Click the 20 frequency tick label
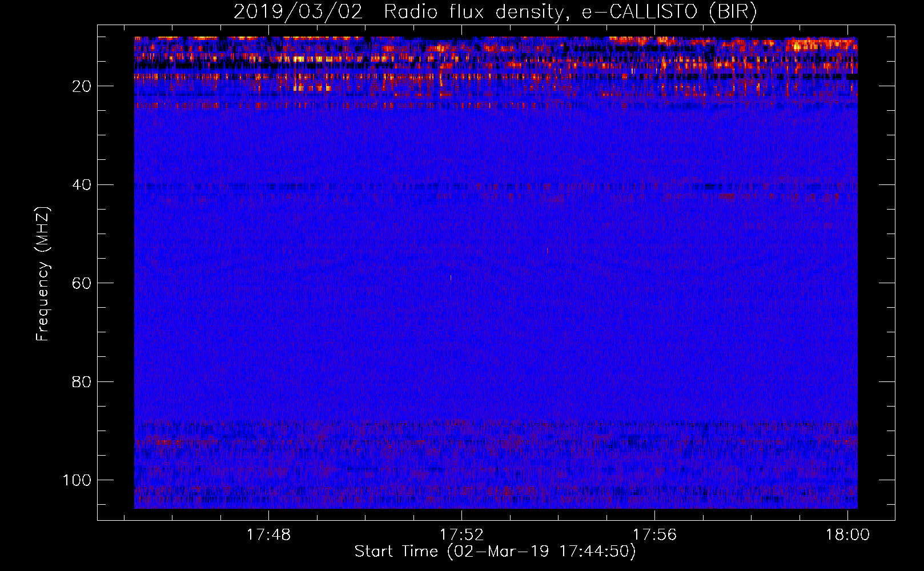This screenshot has width=924, height=571. [81, 87]
